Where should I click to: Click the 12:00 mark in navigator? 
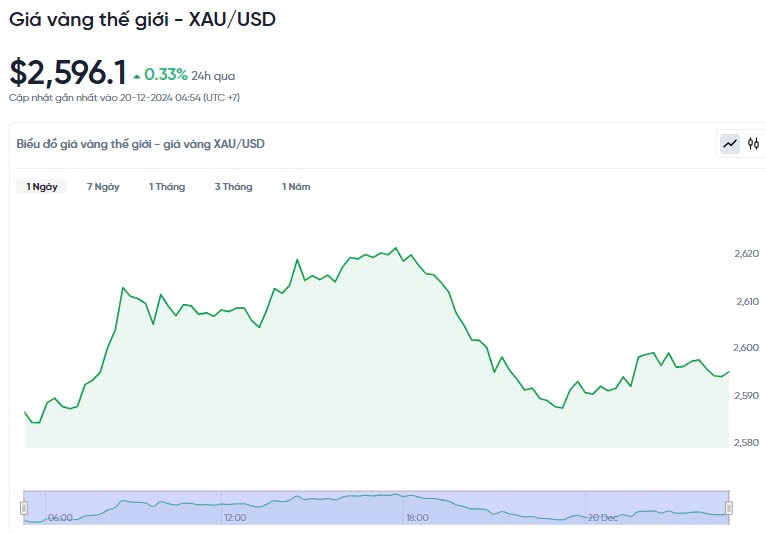click(235, 517)
